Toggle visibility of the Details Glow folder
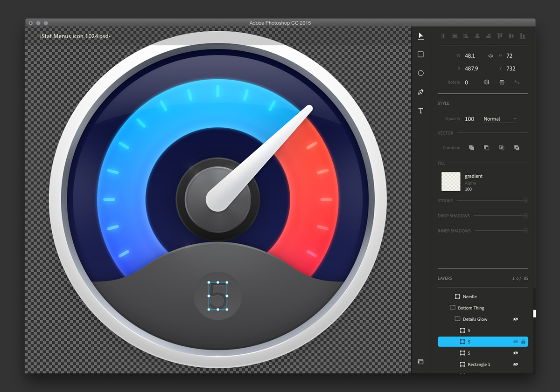Image resolution: width=560 pixels, height=392 pixels. pyautogui.click(x=516, y=319)
